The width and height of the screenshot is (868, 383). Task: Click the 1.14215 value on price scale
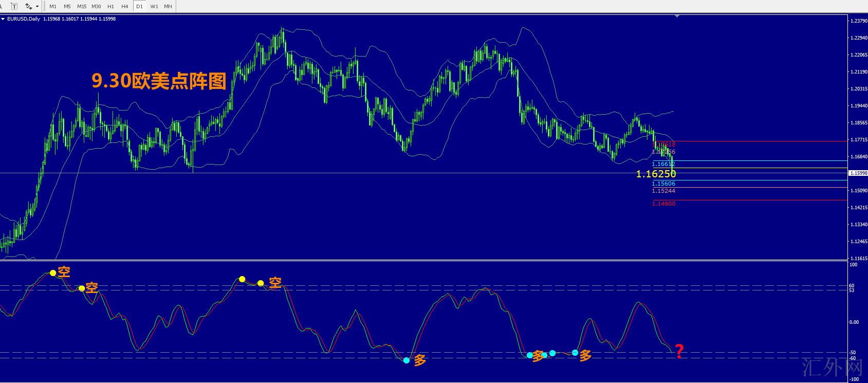tap(859, 208)
